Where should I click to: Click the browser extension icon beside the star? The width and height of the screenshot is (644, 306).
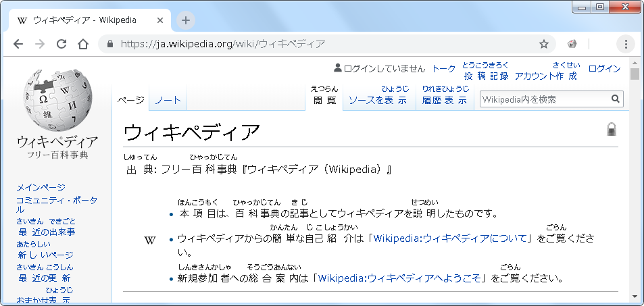572,44
